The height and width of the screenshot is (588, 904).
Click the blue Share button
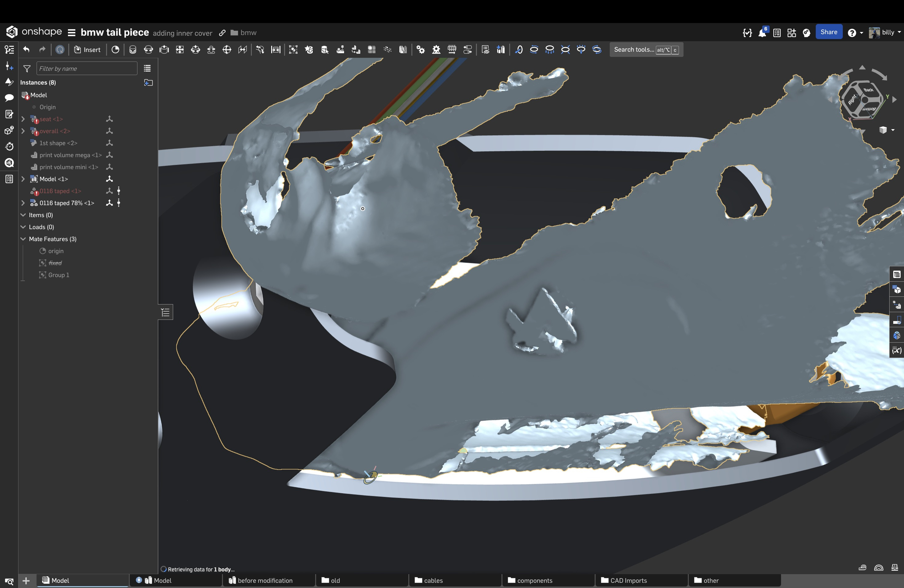coord(828,32)
